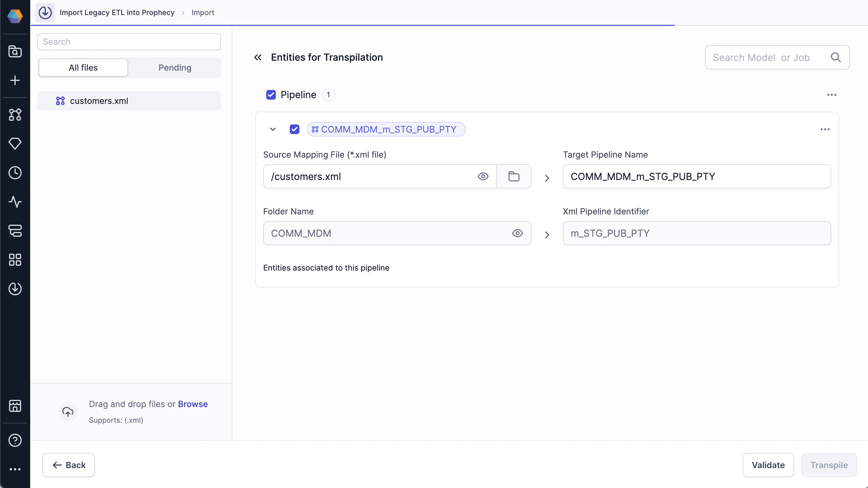Uncheck the Pipeline group checkbox
The height and width of the screenshot is (488, 868).
271,95
